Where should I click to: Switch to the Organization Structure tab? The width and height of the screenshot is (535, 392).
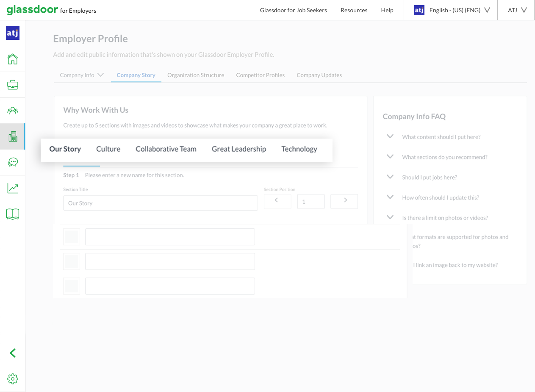click(x=196, y=75)
